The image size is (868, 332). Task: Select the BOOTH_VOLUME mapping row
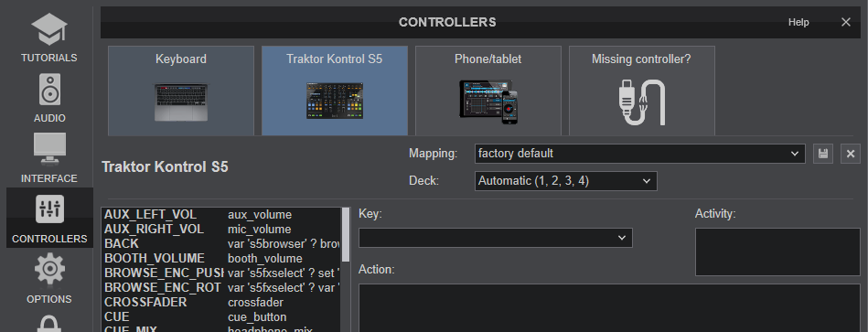click(222, 259)
